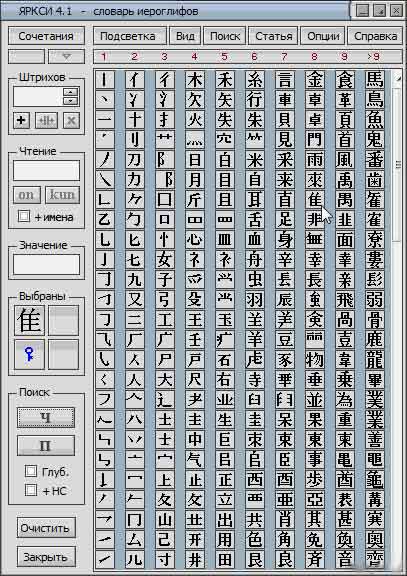Screen dimensions: 407x576
Task: Pick the 雨 rain radical
Action: pos(315,160)
